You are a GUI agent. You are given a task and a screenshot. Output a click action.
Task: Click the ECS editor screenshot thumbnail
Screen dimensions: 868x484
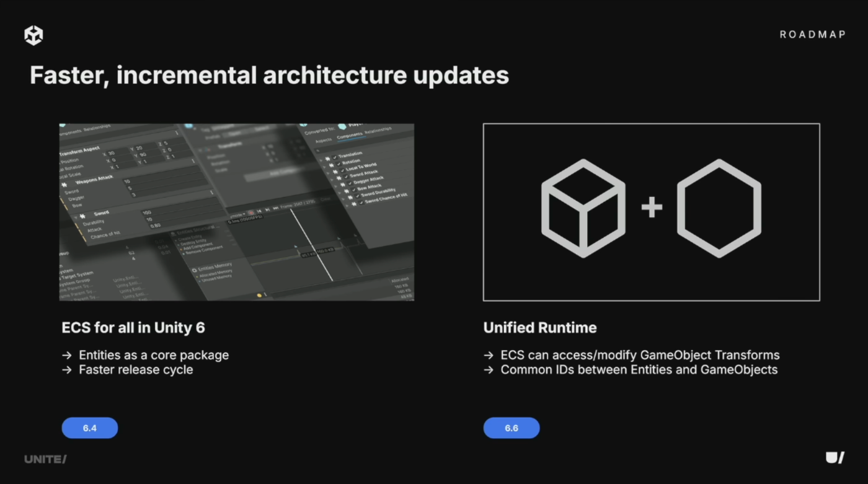coord(236,212)
